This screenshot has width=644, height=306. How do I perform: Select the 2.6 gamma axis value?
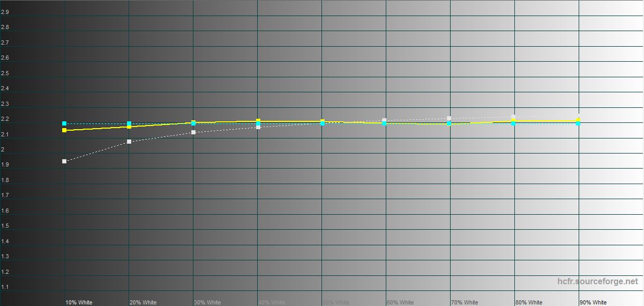click(x=5, y=58)
